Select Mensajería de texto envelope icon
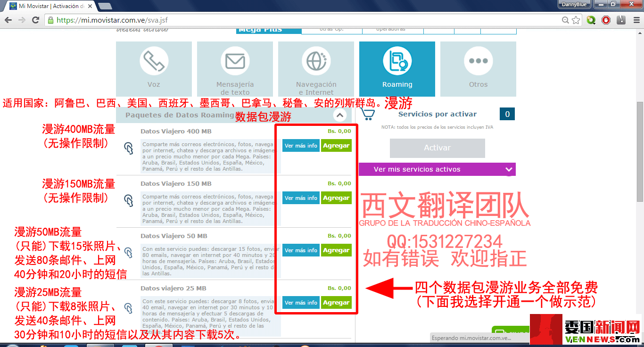Viewport: 644px width, 347px height. tap(235, 61)
